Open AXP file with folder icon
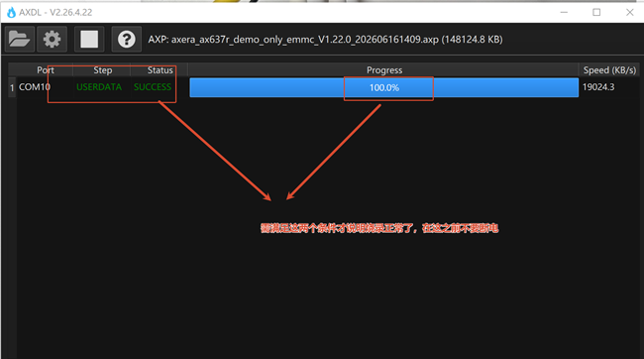The width and height of the screenshot is (644, 359). click(19, 39)
